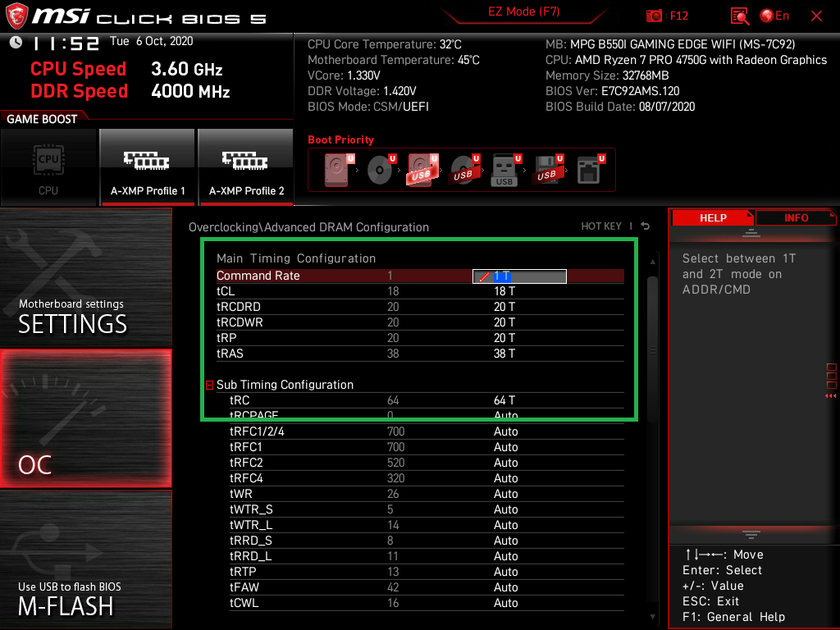Select the tCWL row
The width and height of the screenshot is (840, 630).
click(x=427, y=603)
